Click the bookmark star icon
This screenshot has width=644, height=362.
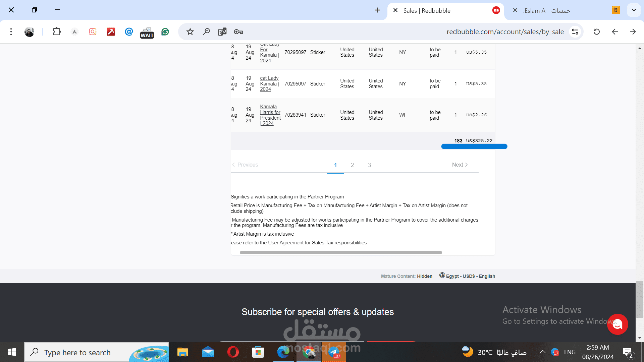tap(190, 32)
